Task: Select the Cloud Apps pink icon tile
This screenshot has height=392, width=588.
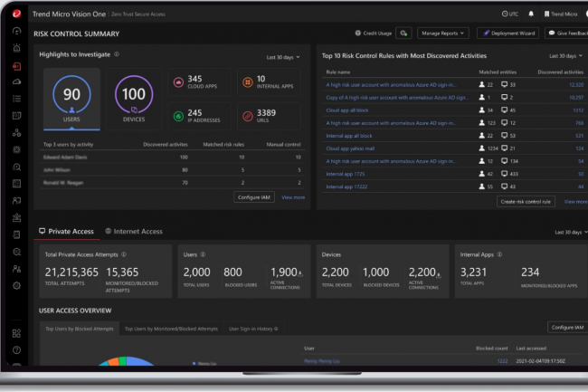Action: click(178, 83)
